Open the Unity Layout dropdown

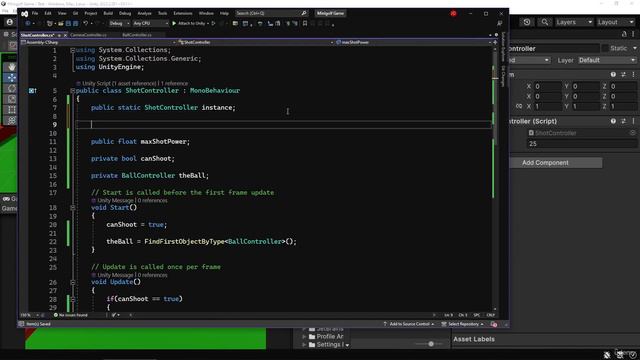615,22
